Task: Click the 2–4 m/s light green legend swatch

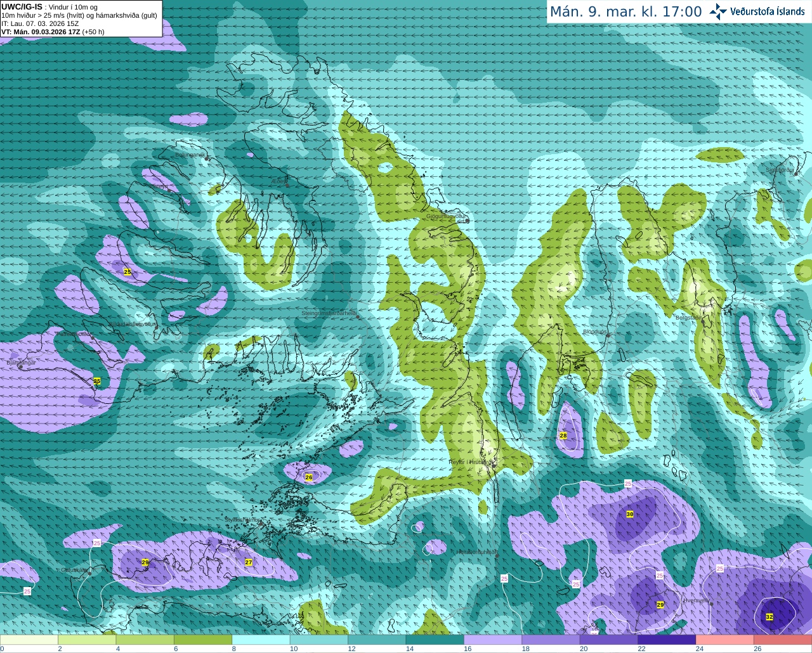Action: pyautogui.click(x=87, y=640)
